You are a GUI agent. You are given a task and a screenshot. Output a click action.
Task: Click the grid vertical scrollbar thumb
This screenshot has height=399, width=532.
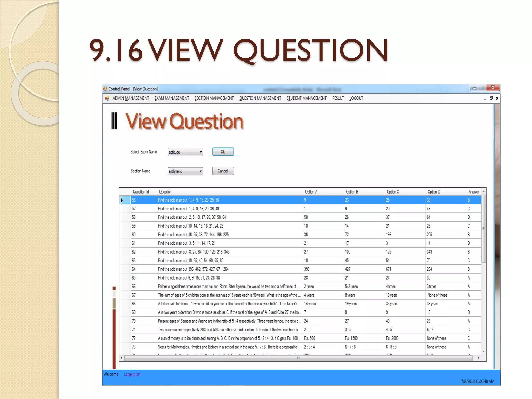(x=484, y=229)
